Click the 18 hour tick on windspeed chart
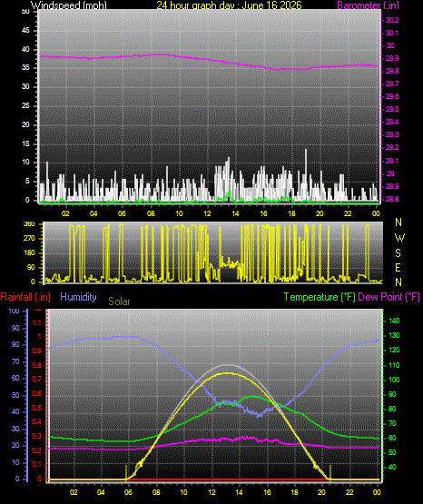The image size is (423, 504). pos(291,213)
